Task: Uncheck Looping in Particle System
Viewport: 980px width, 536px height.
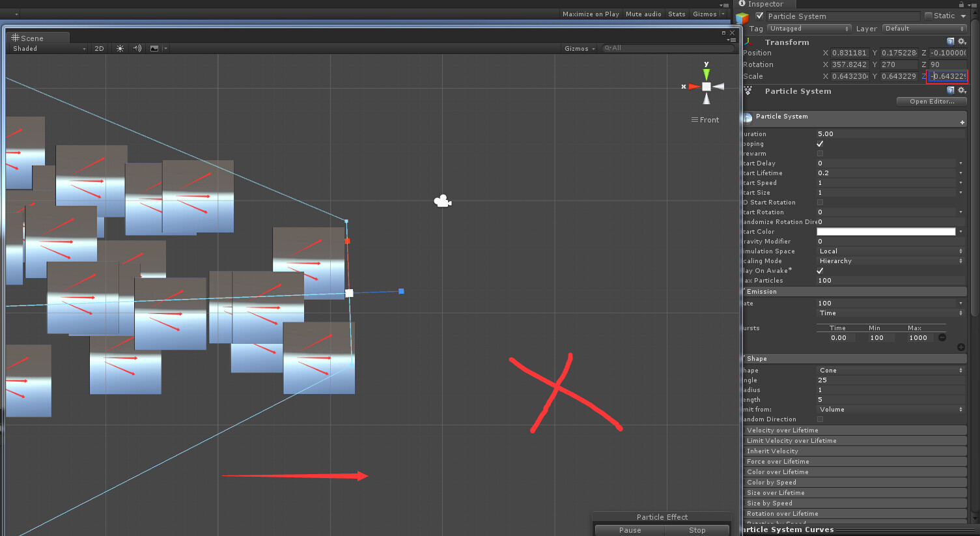Action: [820, 143]
